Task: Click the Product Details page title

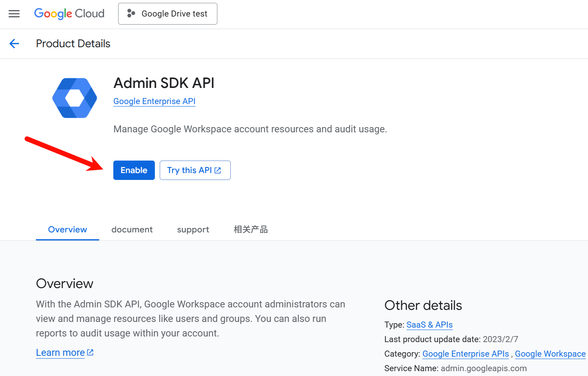Action: pyautogui.click(x=73, y=44)
